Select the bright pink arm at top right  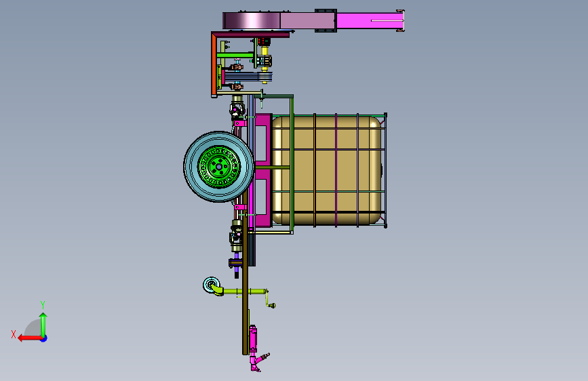coord(370,20)
